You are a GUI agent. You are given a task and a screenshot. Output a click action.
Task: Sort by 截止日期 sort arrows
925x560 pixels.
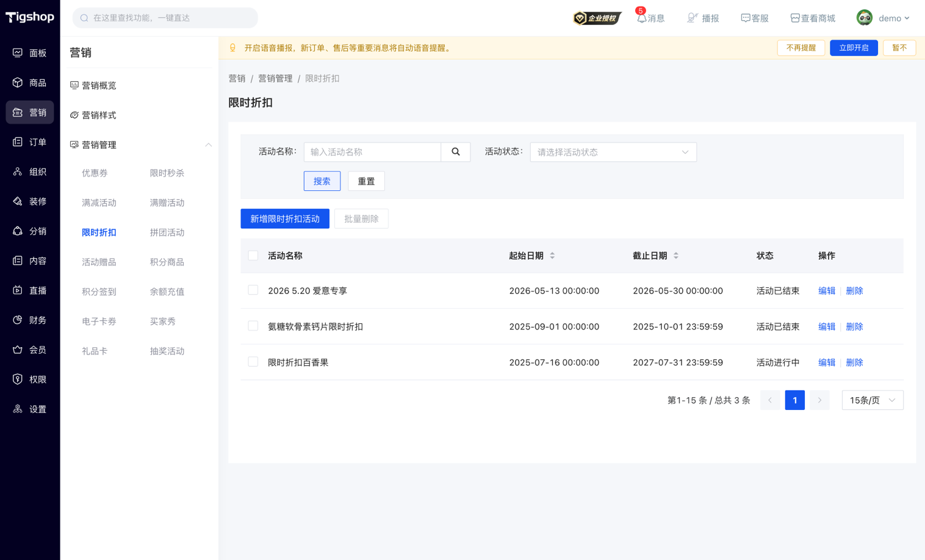[x=676, y=256]
